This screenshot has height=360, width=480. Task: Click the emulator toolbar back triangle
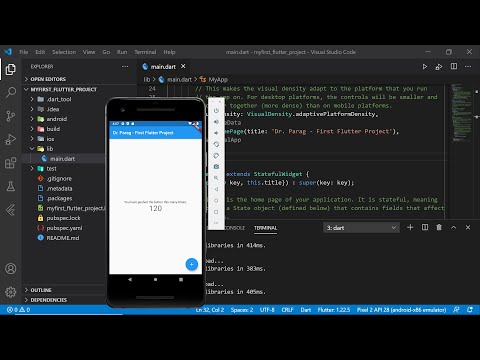(x=216, y=189)
